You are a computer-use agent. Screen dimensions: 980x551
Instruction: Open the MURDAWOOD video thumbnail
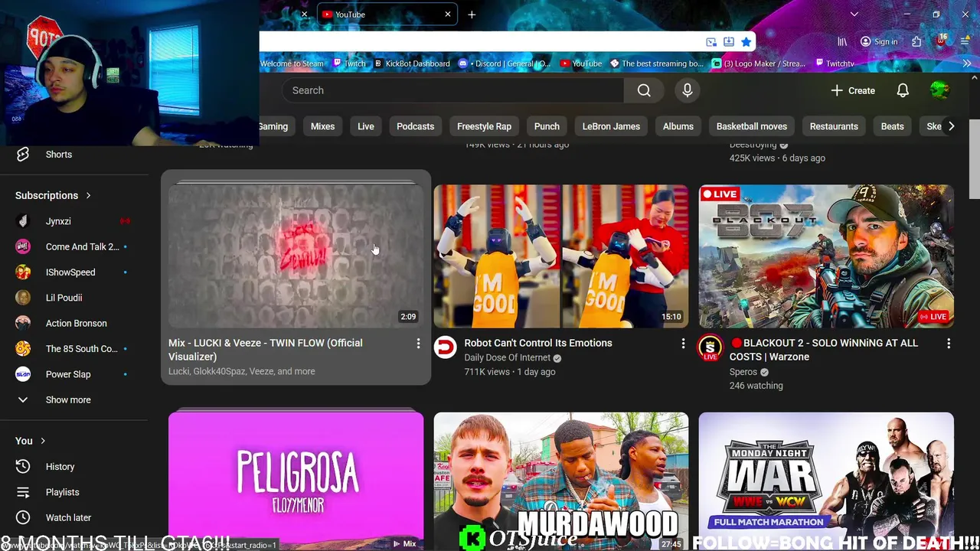[x=561, y=481]
